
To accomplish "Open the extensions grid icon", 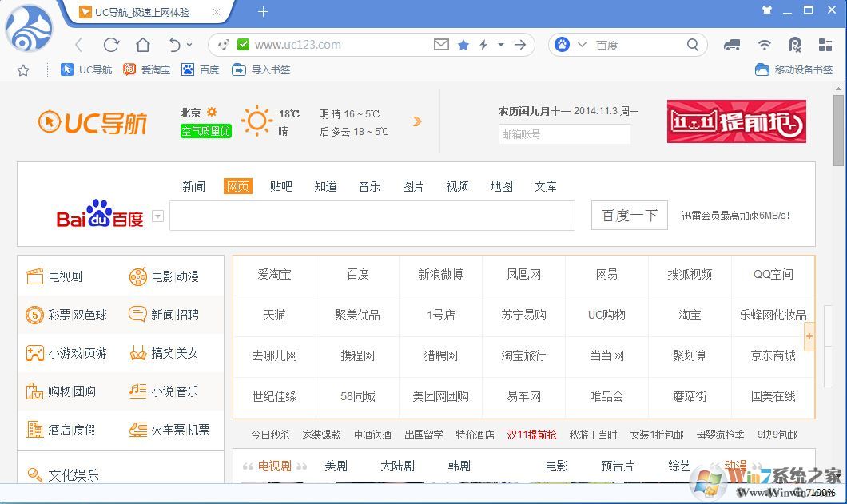I will [825, 45].
